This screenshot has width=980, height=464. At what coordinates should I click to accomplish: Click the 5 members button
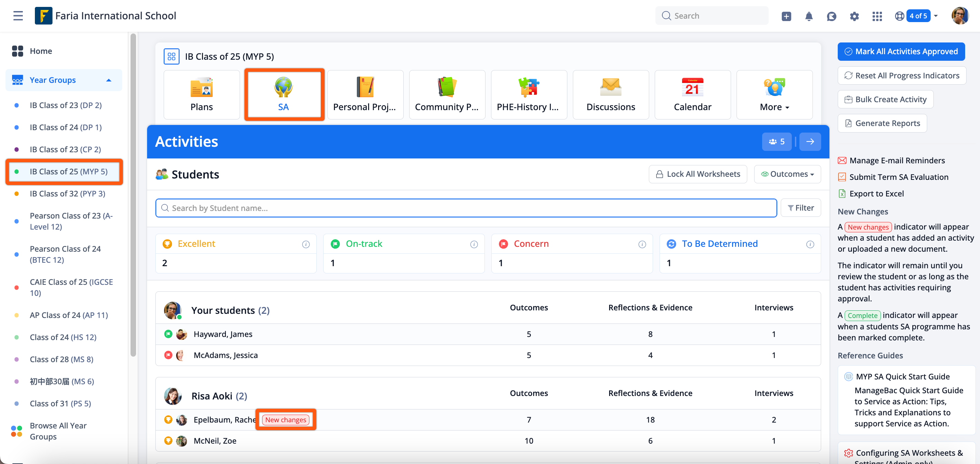777,142
